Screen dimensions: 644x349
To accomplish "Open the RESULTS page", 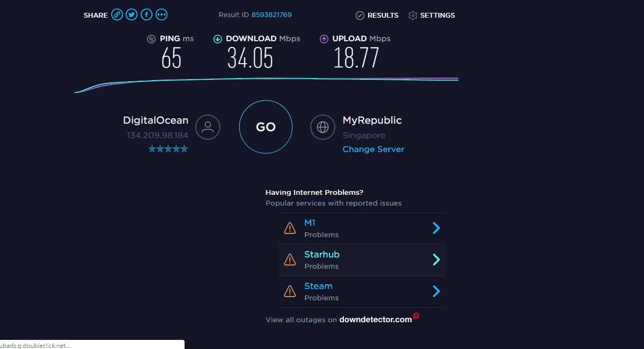I will click(377, 16).
